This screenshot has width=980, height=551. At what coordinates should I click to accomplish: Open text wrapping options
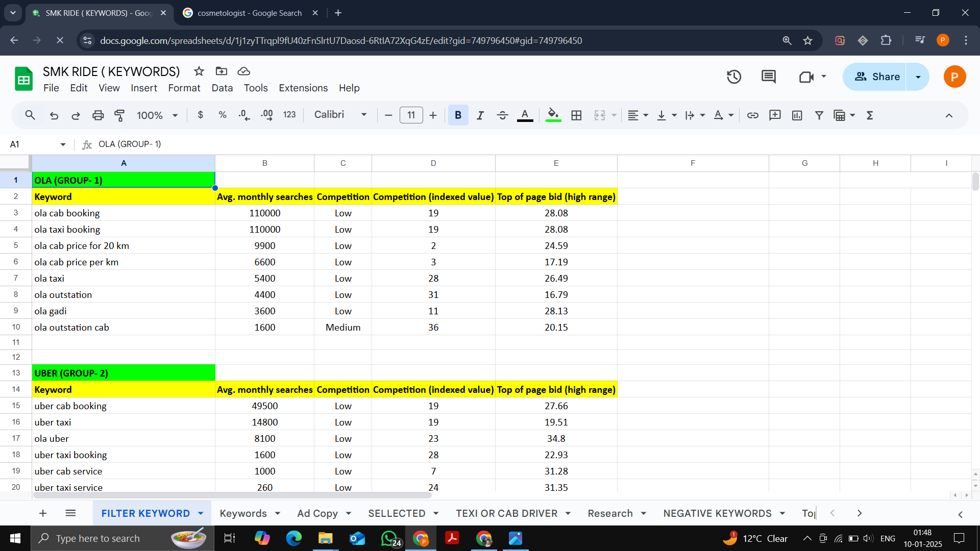point(694,115)
